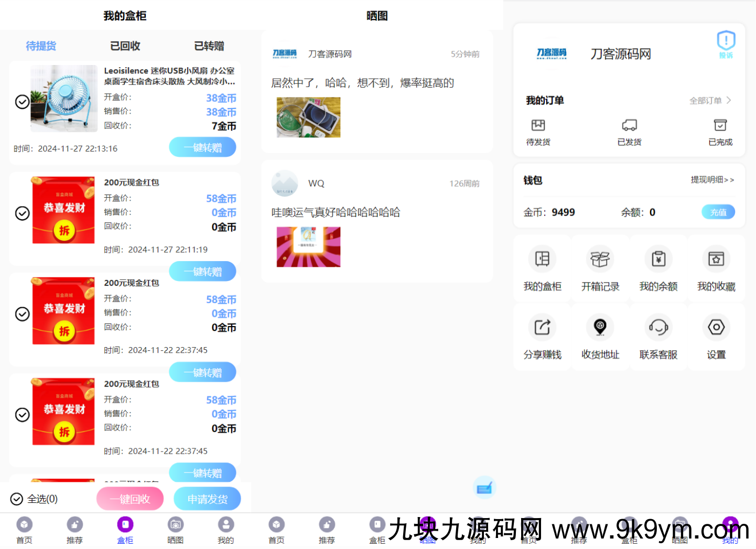Screen dimensions: 756x549
Task: Open 我的余额 balance icon
Action: pos(658,260)
